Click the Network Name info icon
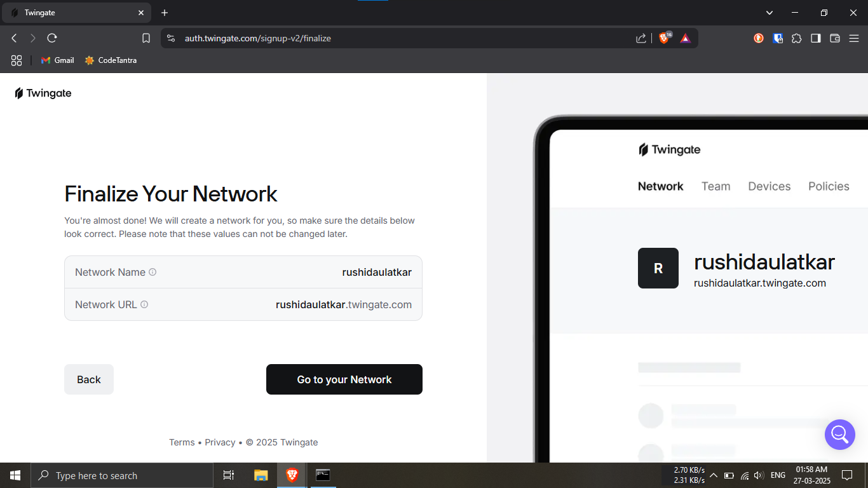 tap(153, 272)
